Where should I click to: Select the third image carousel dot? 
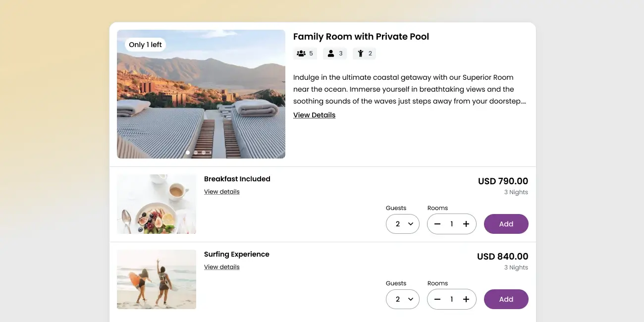[203, 153]
